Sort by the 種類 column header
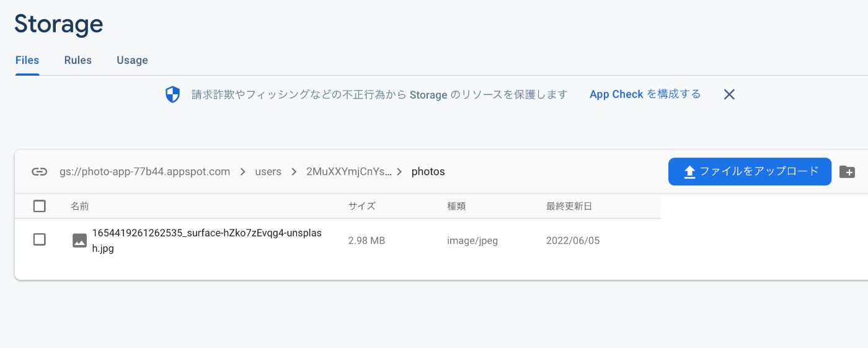Screen dimensions: 868x348 click(456, 206)
